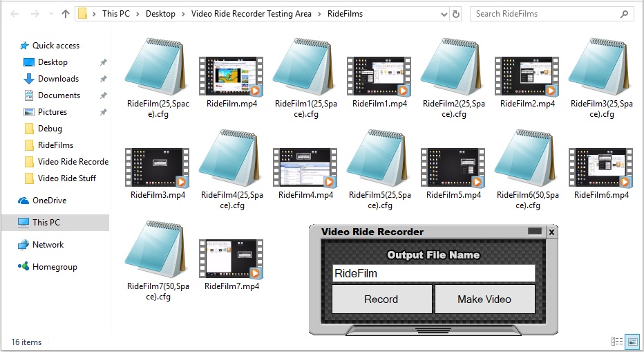Screen dimensions: 644x352
Task: Open Documents in the navigation pane
Action: coord(59,95)
